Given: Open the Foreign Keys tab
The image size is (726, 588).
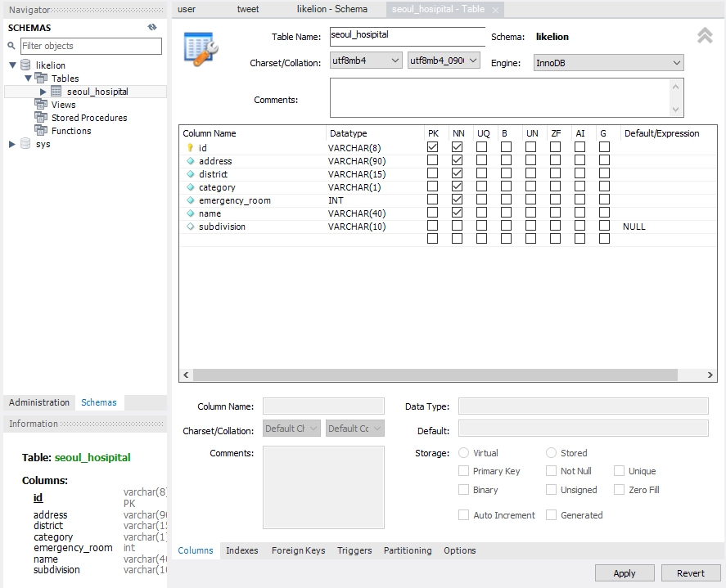Looking at the screenshot, I should 298,550.
